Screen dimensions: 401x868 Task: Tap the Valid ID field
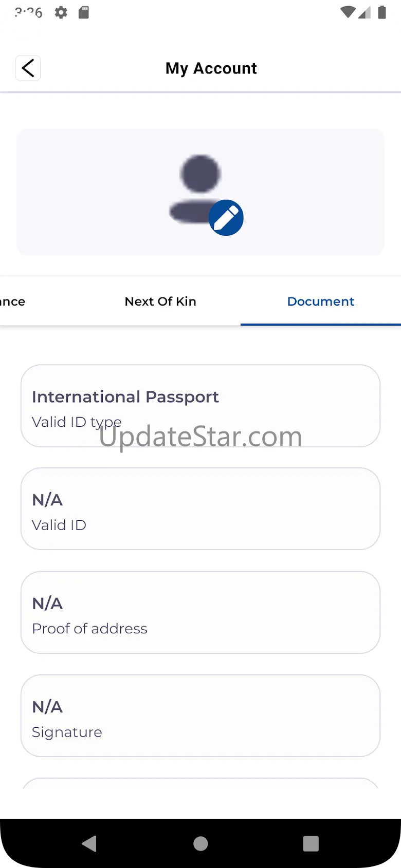(200, 509)
